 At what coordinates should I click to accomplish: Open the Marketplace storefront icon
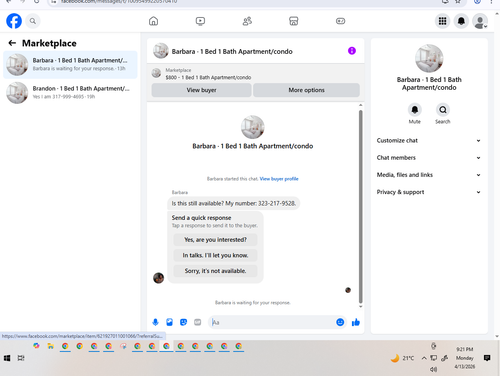pyautogui.click(x=294, y=21)
